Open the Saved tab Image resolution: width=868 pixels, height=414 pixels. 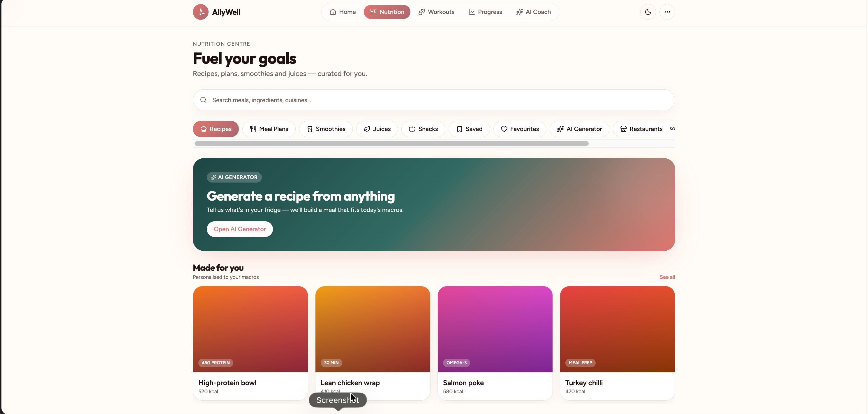(469, 129)
